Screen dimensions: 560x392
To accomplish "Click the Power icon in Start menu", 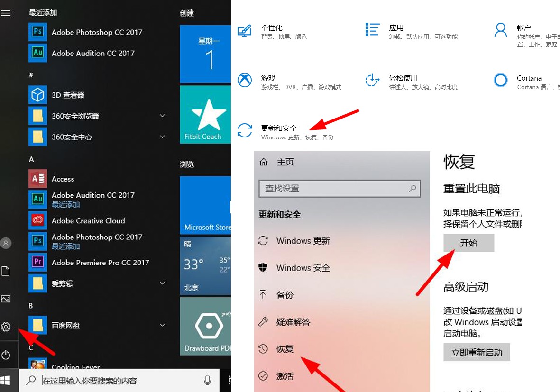I will tap(6, 355).
